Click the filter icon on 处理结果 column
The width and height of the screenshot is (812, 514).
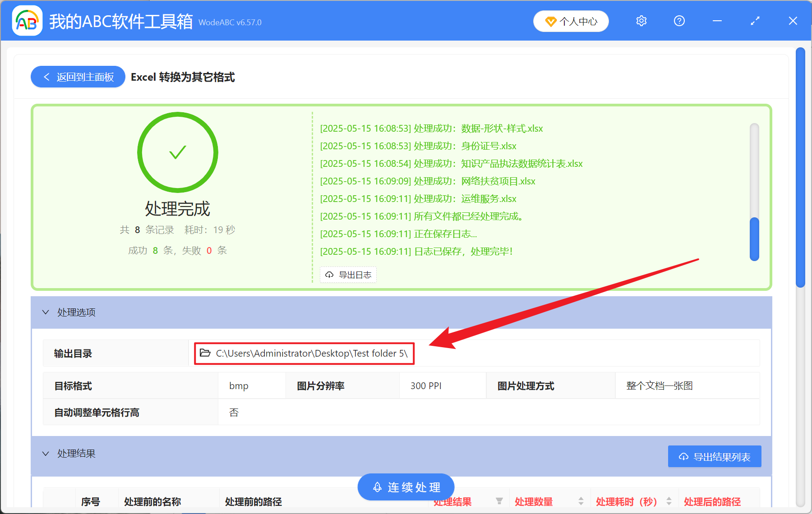tap(499, 501)
